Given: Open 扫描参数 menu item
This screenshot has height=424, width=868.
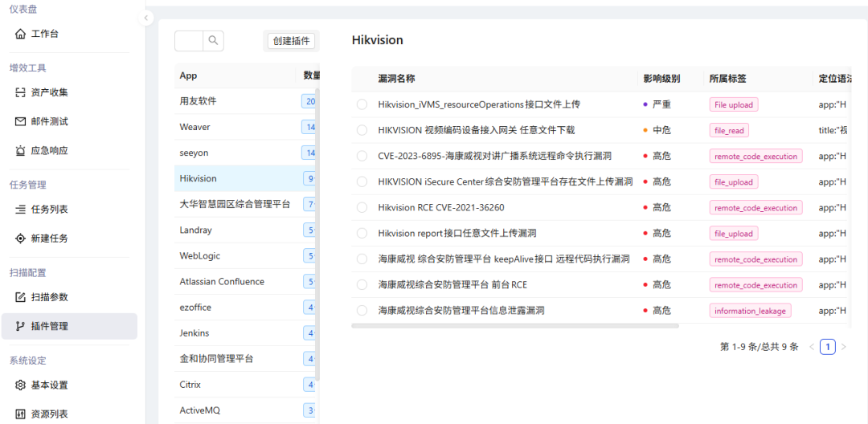Looking at the screenshot, I should click(69, 297).
